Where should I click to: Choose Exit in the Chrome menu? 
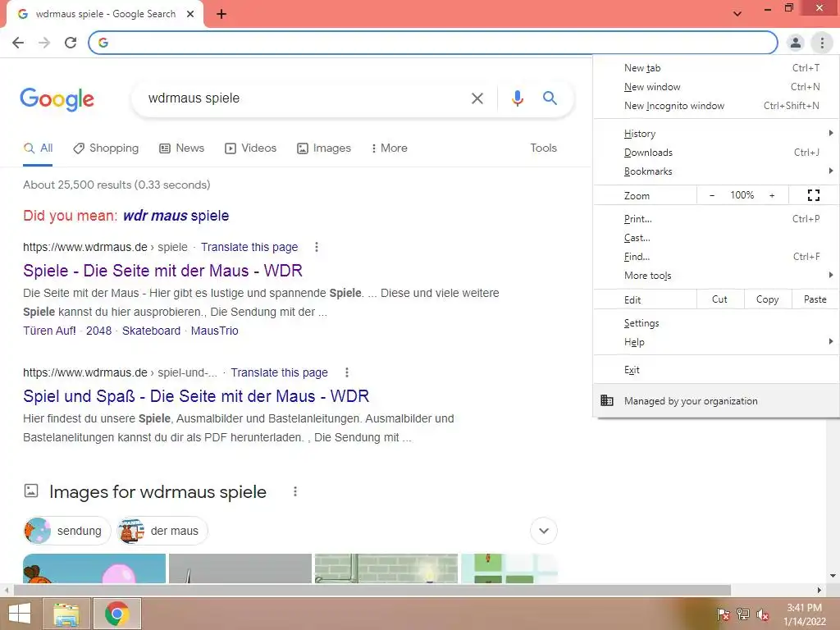716,370
